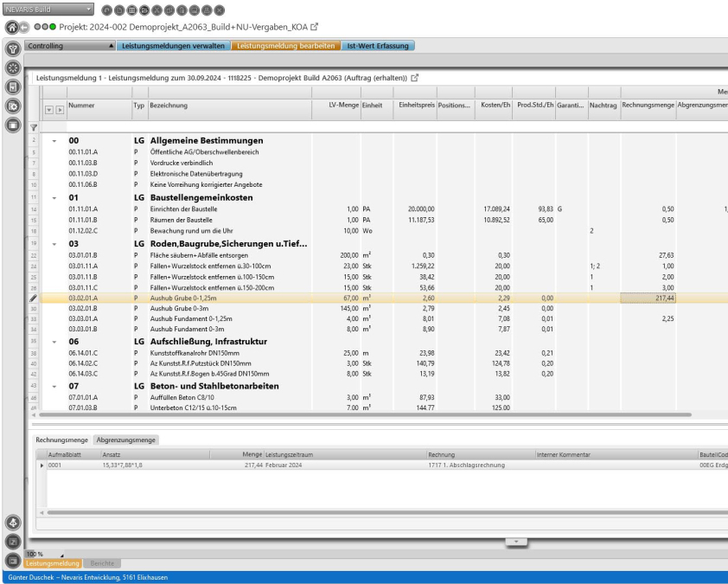The height and width of the screenshot is (584, 728).
Task: Click the calculator icon in the left sidebar
Action: [13, 87]
